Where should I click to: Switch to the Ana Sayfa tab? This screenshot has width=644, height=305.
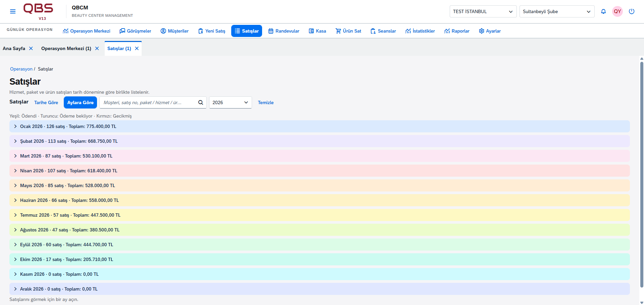click(14, 48)
